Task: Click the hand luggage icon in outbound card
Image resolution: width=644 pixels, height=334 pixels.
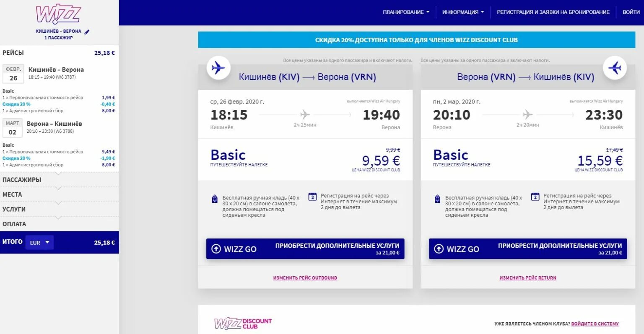Action: pyautogui.click(x=215, y=199)
